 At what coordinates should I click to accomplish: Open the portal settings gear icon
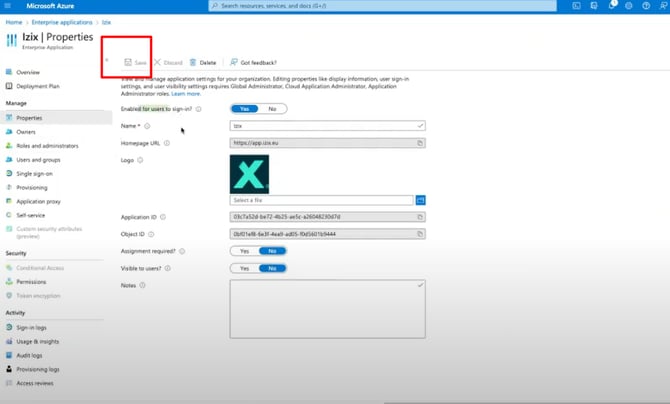tap(629, 6)
